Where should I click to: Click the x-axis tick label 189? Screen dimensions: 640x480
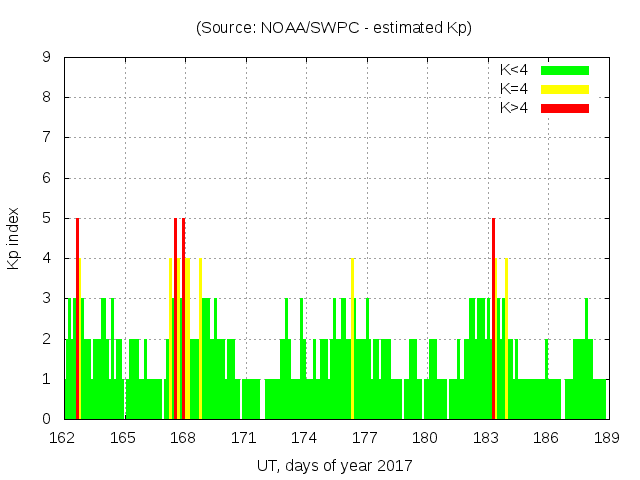pyautogui.click(x=607, y=438)
